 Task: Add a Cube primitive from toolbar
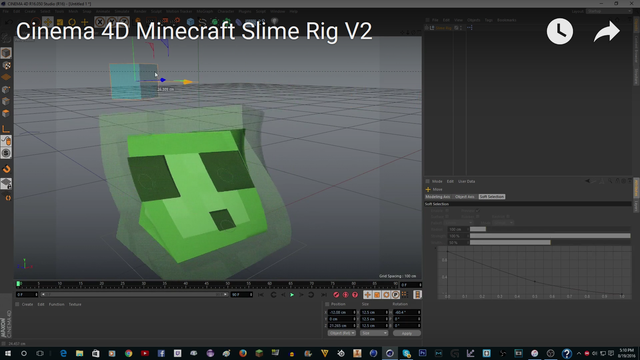[x=190, y=22]
